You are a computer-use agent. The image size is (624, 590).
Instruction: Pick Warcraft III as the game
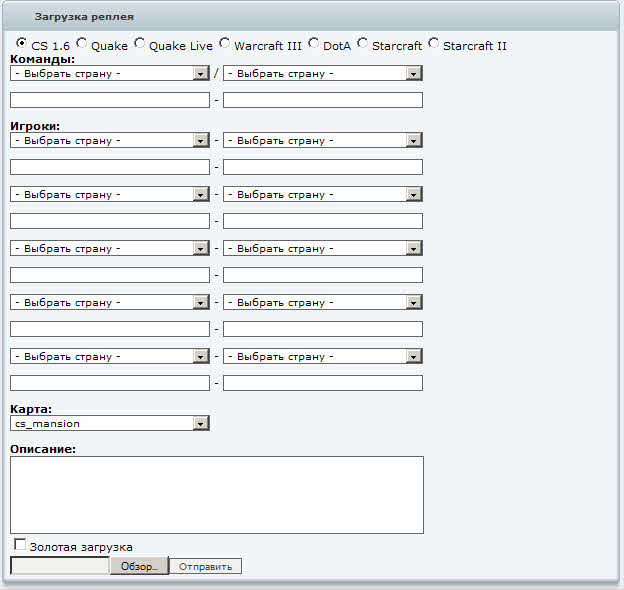tap(225, 44)
